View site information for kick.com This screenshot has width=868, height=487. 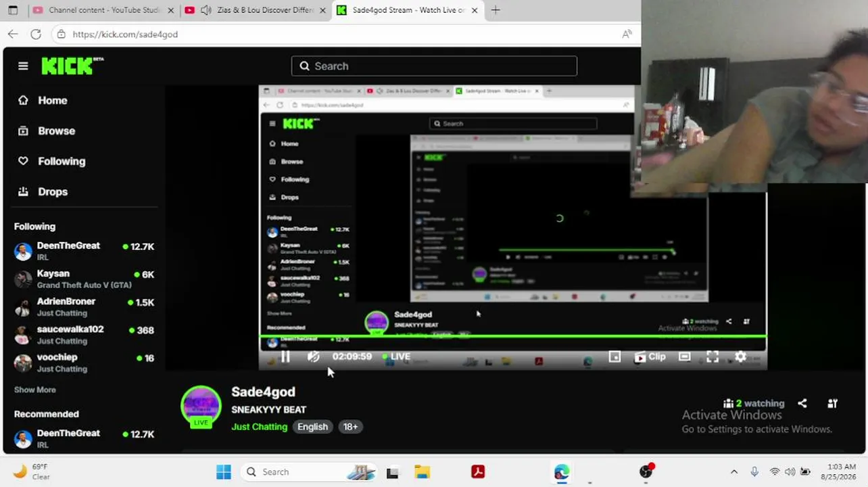(x=61, y=34)
